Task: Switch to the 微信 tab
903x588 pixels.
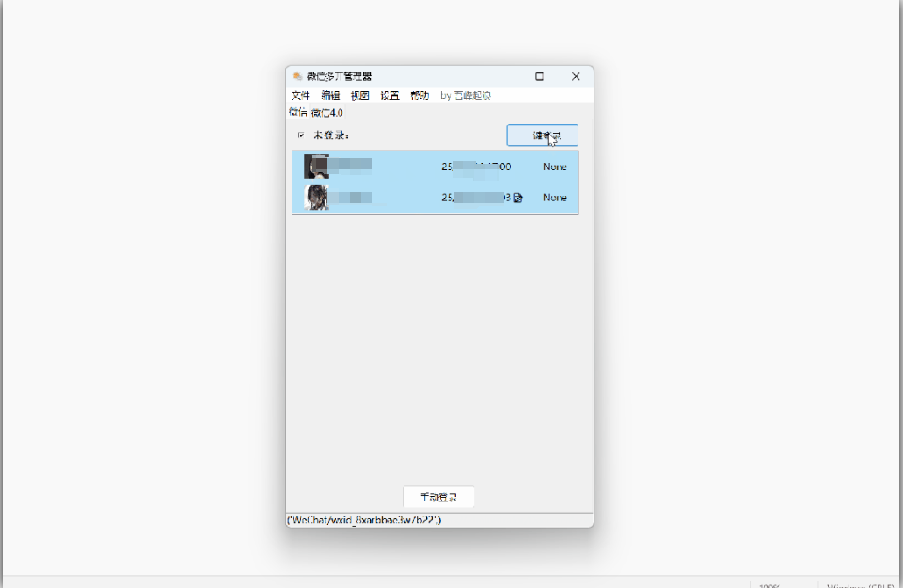Action: 298,112
